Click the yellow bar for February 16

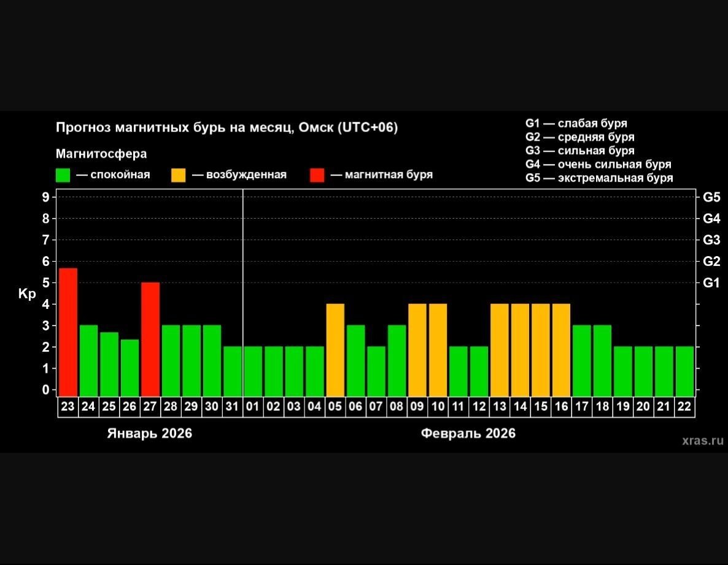coord(561,350)
